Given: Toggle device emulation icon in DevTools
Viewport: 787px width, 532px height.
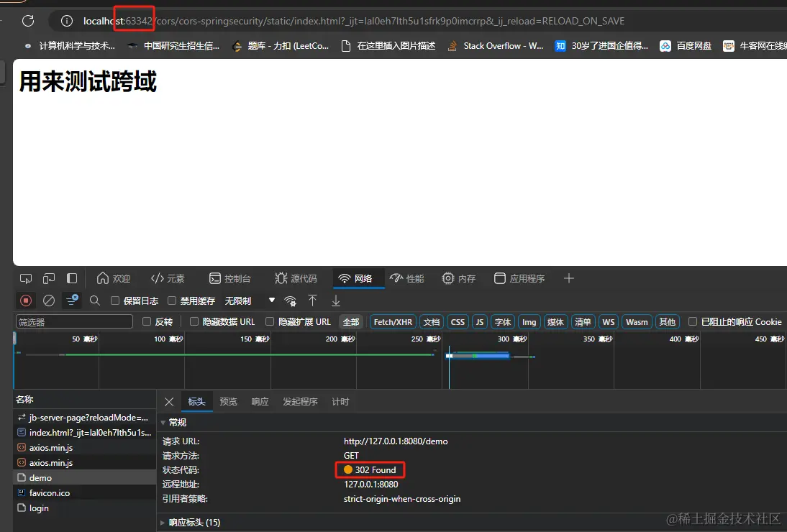Looking at the screenshot, I should click(x=49, y=278).
